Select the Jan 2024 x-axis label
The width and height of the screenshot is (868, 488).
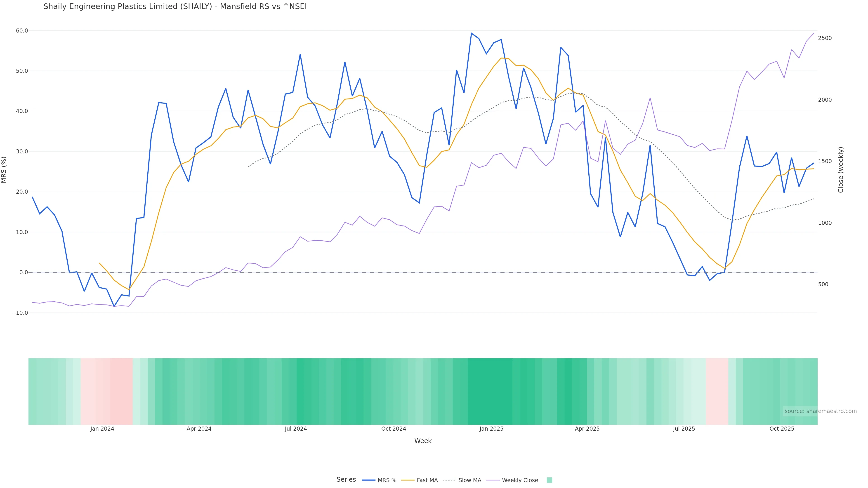tap(102, 429)
